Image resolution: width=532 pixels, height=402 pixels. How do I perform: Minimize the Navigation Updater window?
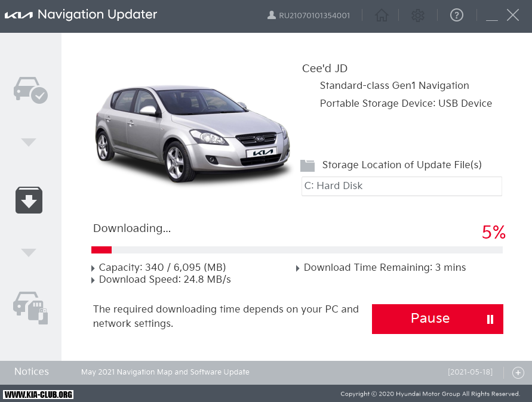tap(491, 16)
